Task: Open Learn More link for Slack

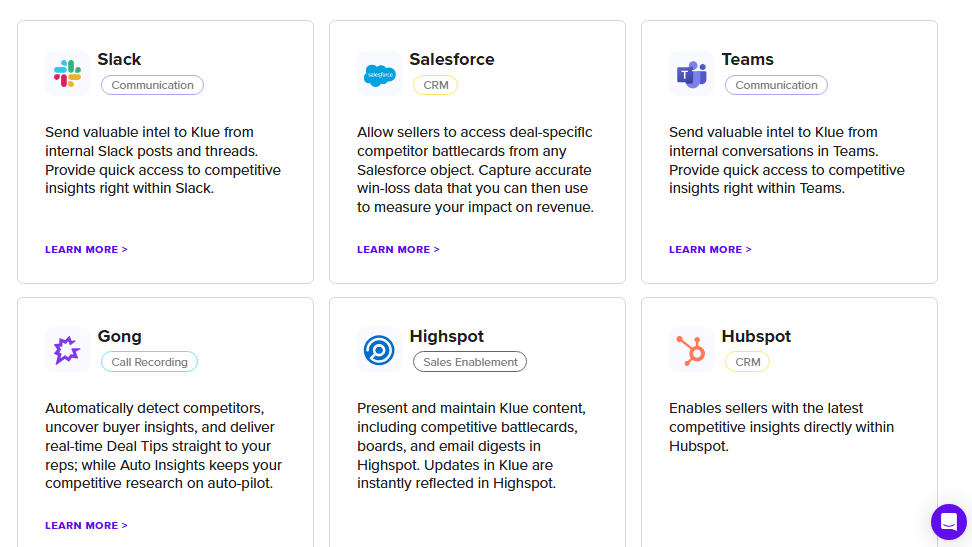Action: pos(86,249)
